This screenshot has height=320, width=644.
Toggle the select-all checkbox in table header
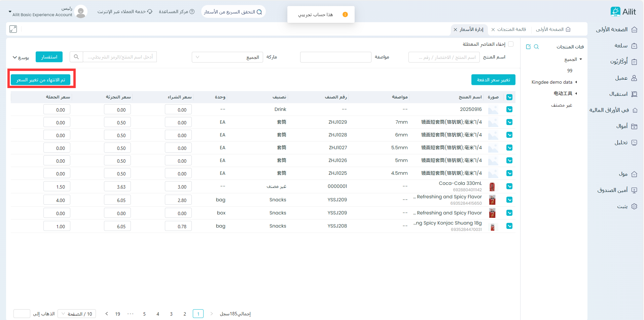(509, 97)
